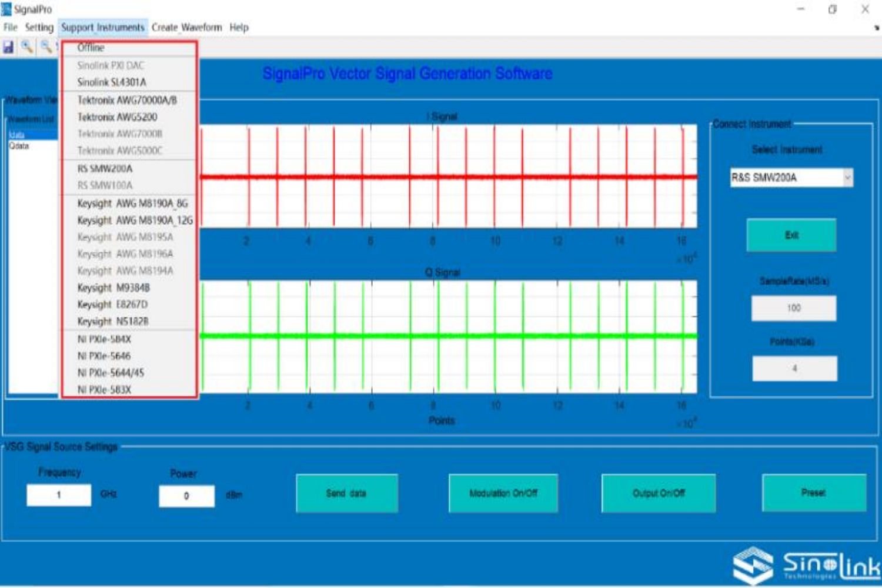Open the Create Waveform menu
The width and height of the screenshot is (882, 588).
186,27
